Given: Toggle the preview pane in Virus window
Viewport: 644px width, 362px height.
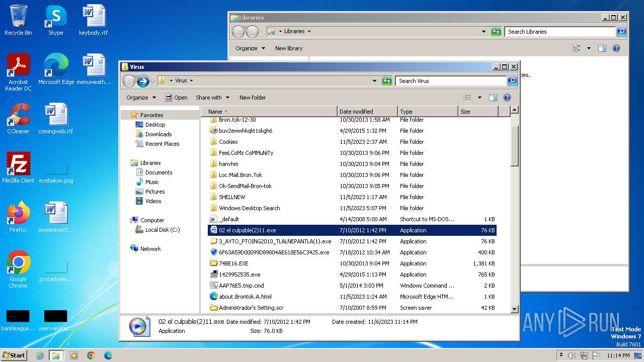Looking at the screenshot, I should click(493, 98).
